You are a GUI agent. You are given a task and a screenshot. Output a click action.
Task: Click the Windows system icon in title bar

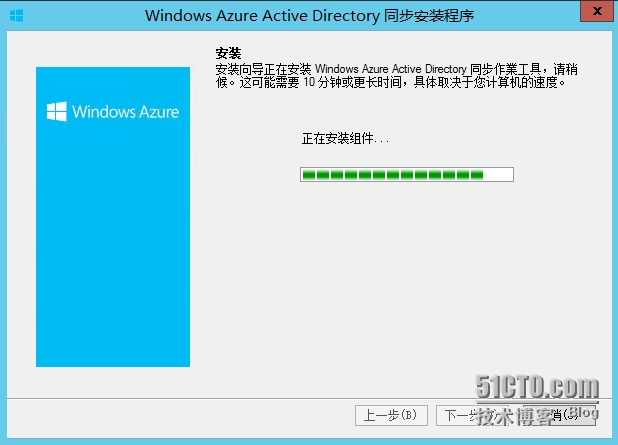tap(16, 15)
